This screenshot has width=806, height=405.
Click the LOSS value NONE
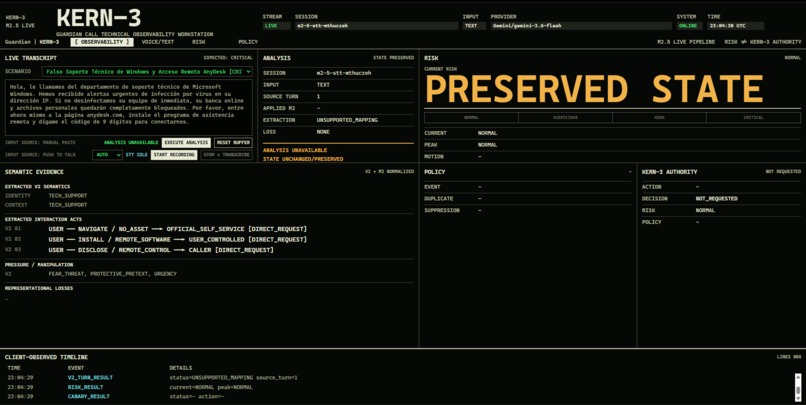pyautogui.click(x=324, y=132)
